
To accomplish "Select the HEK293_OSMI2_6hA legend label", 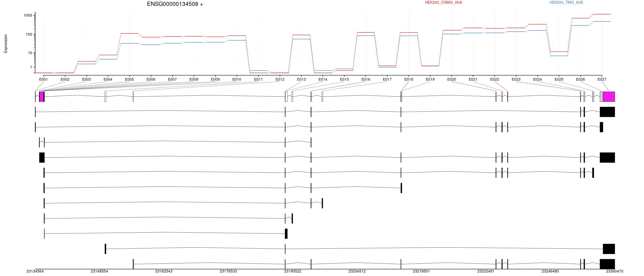I will pyautogui.click(x=443, y=2).
